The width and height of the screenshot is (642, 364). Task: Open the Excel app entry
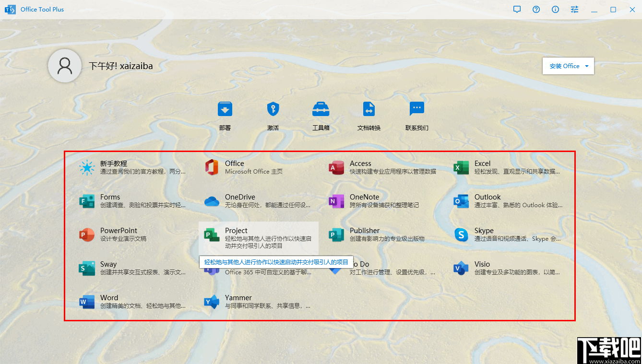(482, 168)
